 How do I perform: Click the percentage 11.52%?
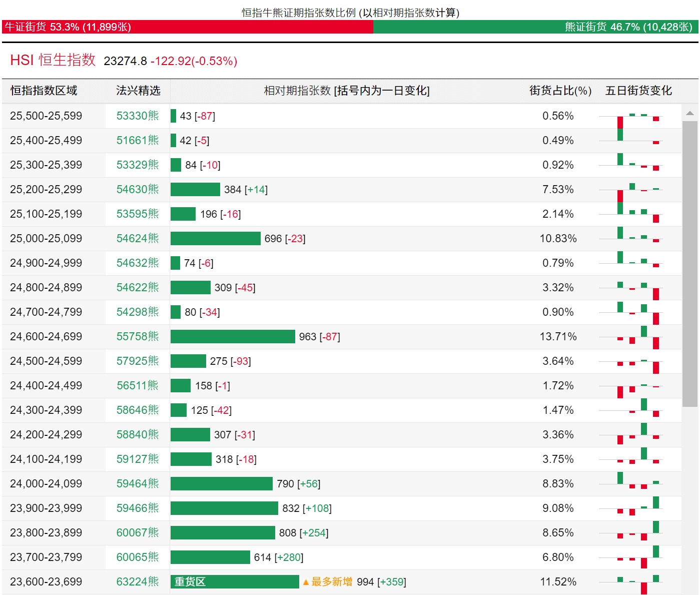coord(558,581)
